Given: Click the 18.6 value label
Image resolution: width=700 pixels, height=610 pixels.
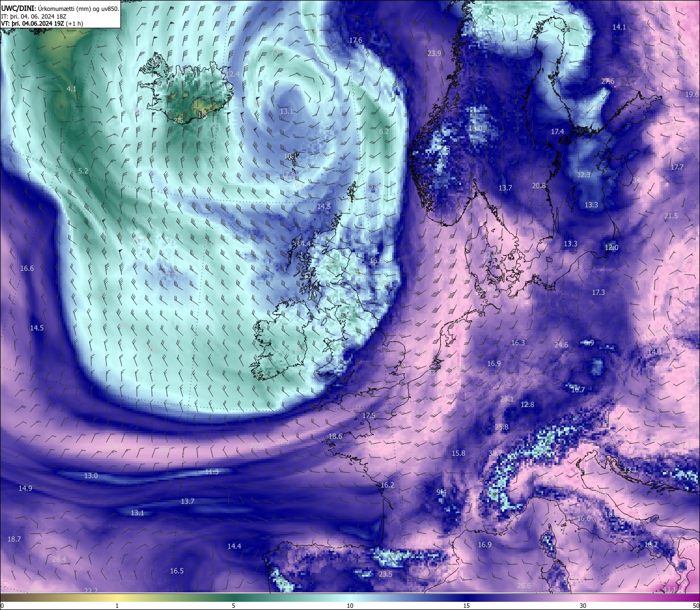Looking at the screenshot, I should (335, 436).
